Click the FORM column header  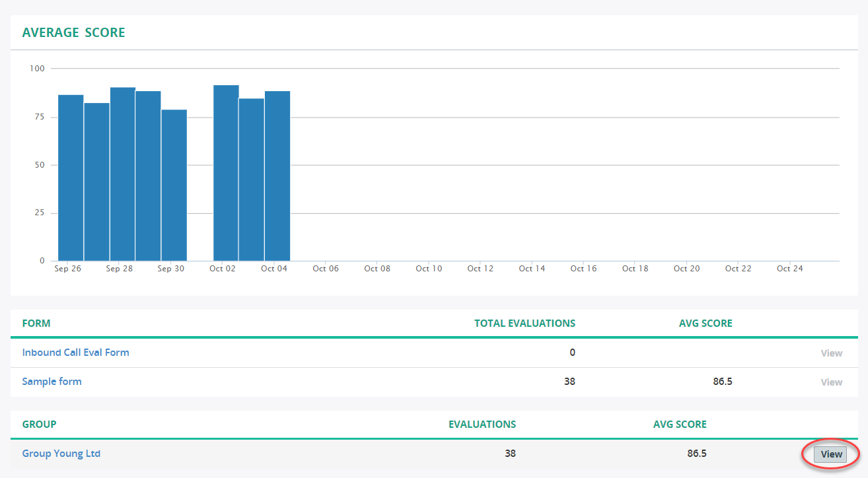coord(36,324)
